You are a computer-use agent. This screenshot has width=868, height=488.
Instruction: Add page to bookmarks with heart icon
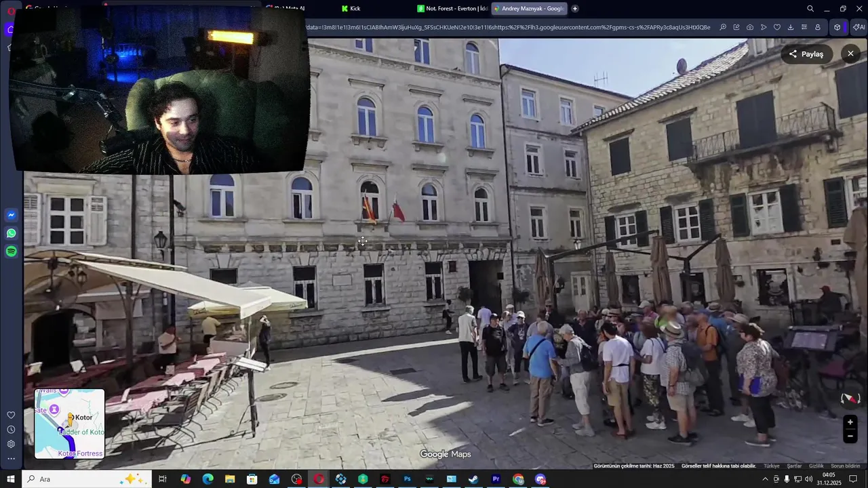777,27
